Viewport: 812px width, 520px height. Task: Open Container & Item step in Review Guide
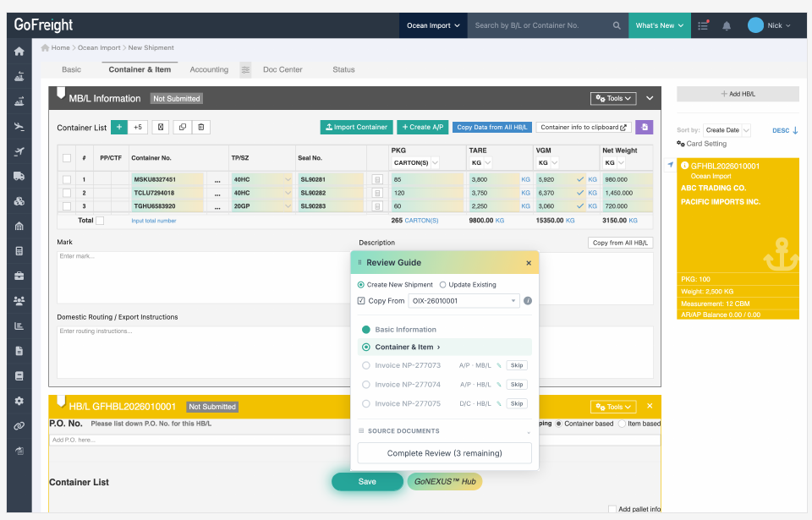click(x=444, y=347)
